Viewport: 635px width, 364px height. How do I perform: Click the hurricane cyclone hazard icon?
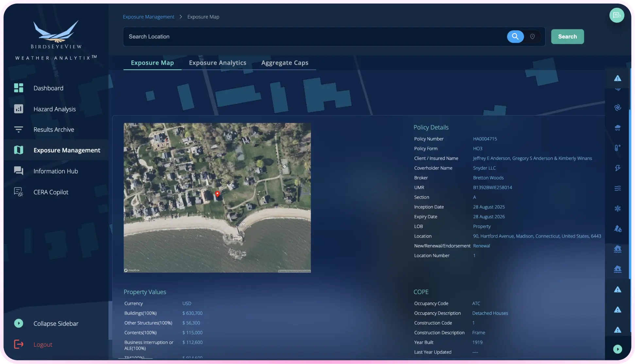(x=617, y=108)
